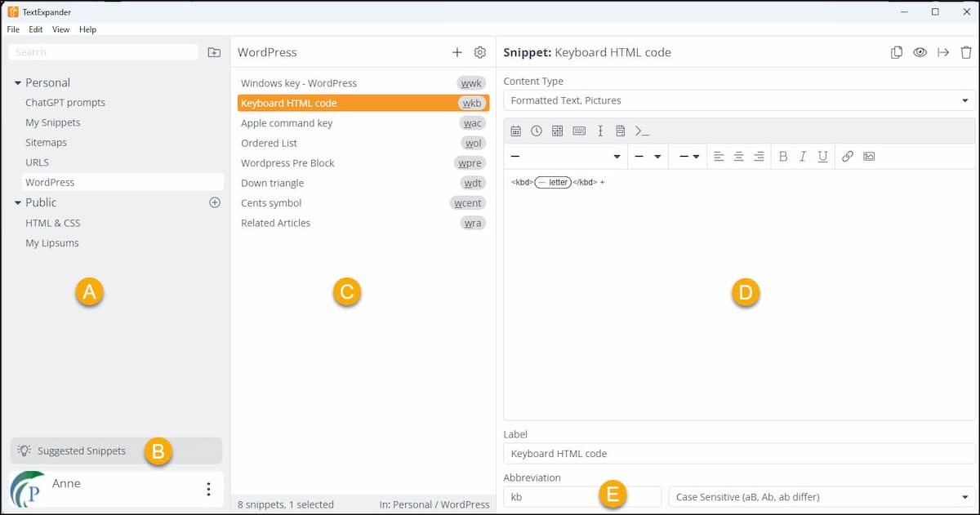Open the Edit menu

click(x=35, y=29)
